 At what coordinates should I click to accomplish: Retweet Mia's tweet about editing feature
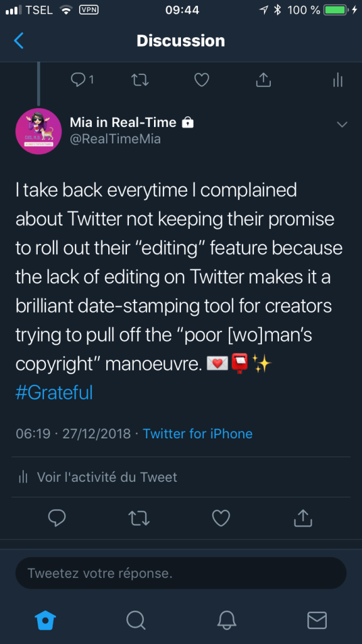140,518
